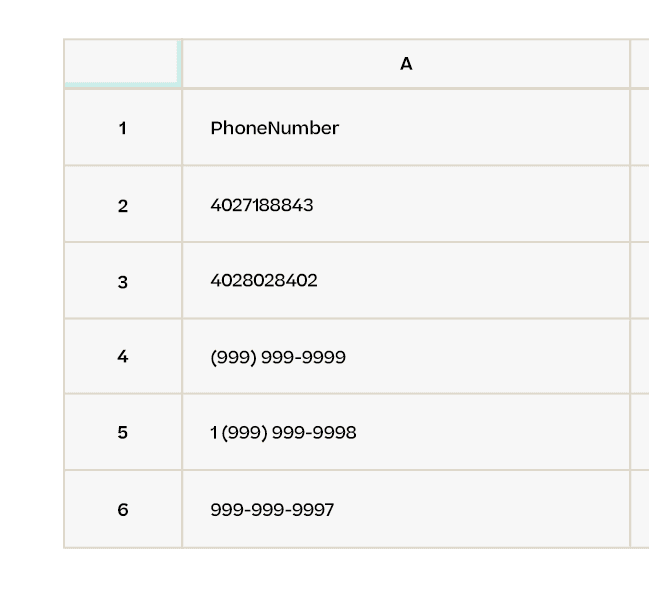Click empty cell right of PhoneNumber
The height and width of the screenshot is (608, 649).
click(x=640, y=128)
